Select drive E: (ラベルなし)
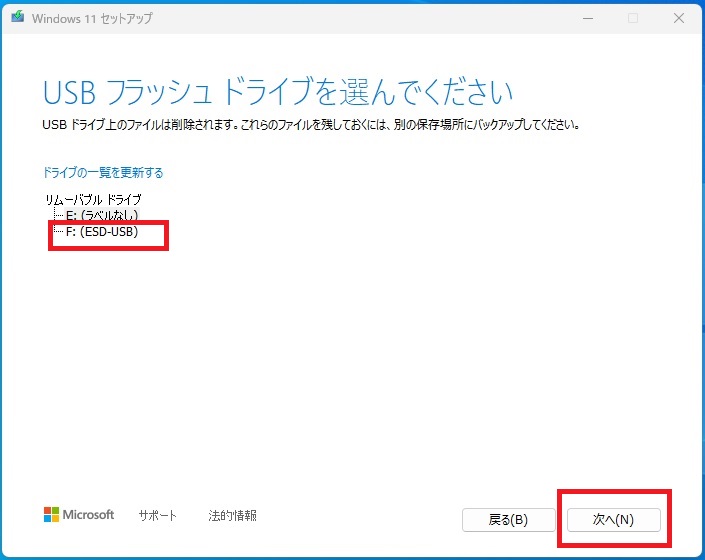 (102, 215)
